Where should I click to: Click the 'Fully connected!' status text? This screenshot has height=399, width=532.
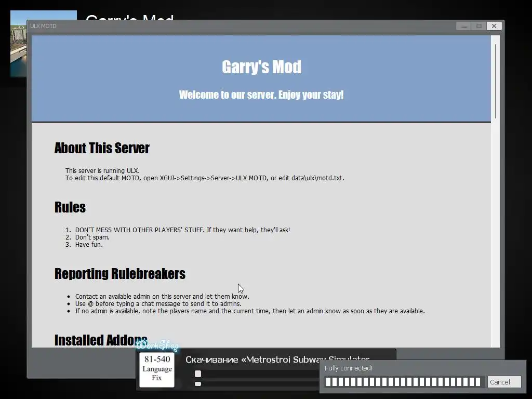click(x=349, y=368)
